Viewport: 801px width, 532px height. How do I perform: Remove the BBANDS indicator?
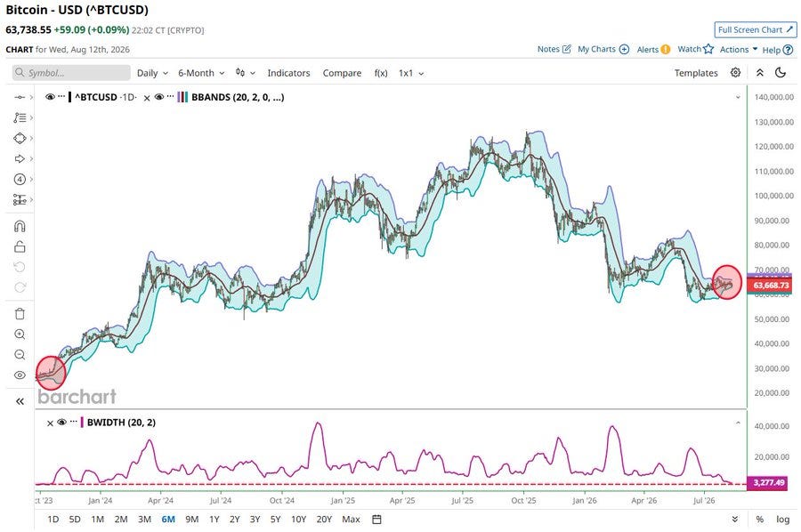point(147,98)
